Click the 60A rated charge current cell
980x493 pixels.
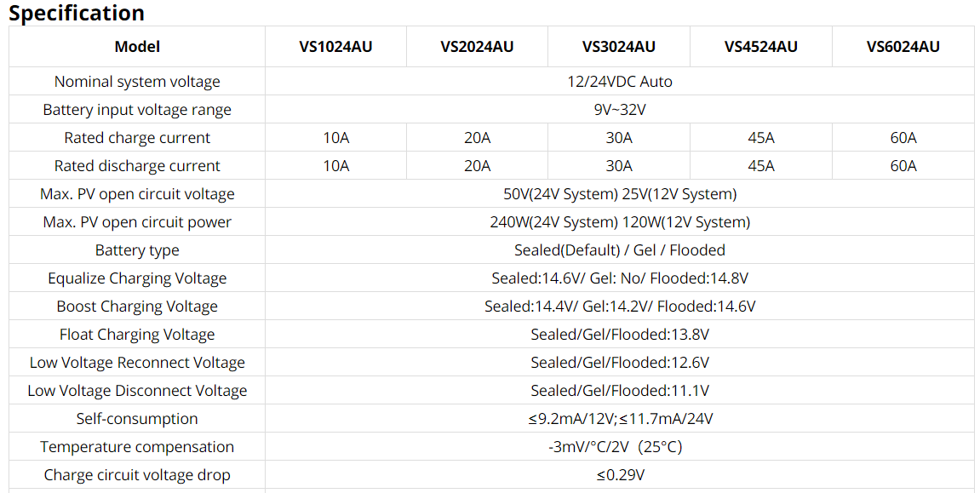[x=903, y=138]
